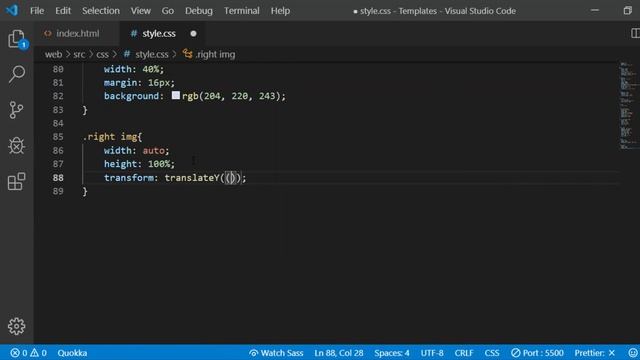Open the Search view in the activity bar
Screen dimensions: 640x360
(x=17, y=75)
